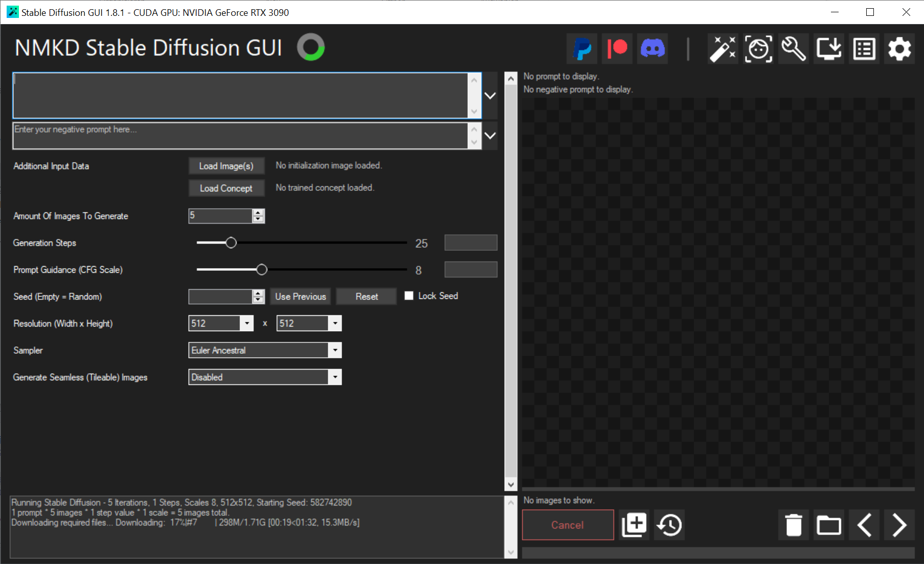Open the resolution height dropdown
The image size is (924, 564).
(x=335, y=323)
